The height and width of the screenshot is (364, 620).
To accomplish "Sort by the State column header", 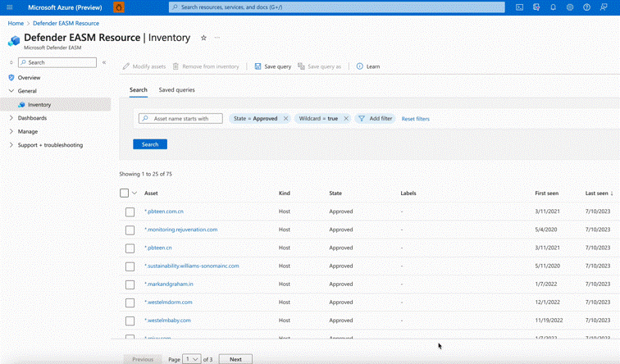I will [335, 193].
